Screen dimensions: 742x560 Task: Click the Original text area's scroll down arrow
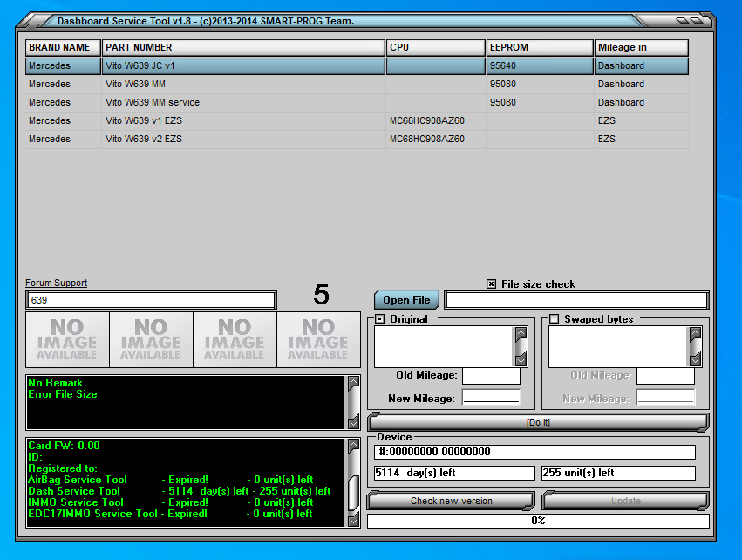point(521,359)
